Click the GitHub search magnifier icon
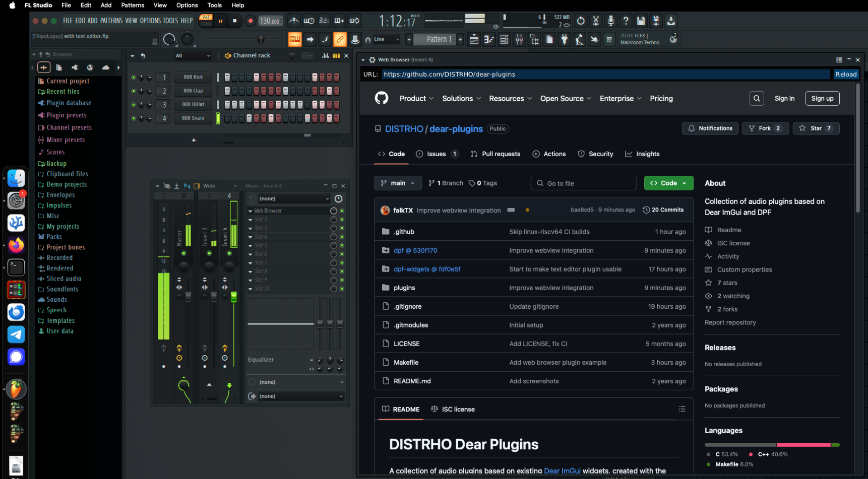This screenshot has height=479, width=868. 757,98
